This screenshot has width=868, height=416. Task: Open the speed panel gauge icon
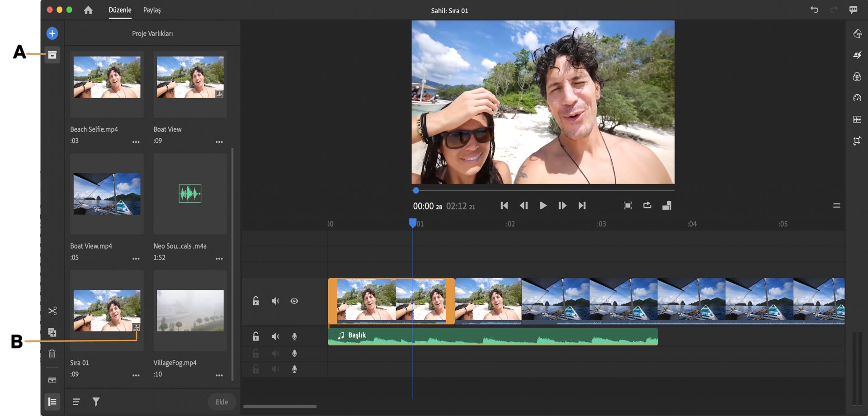tap(857, 98)
